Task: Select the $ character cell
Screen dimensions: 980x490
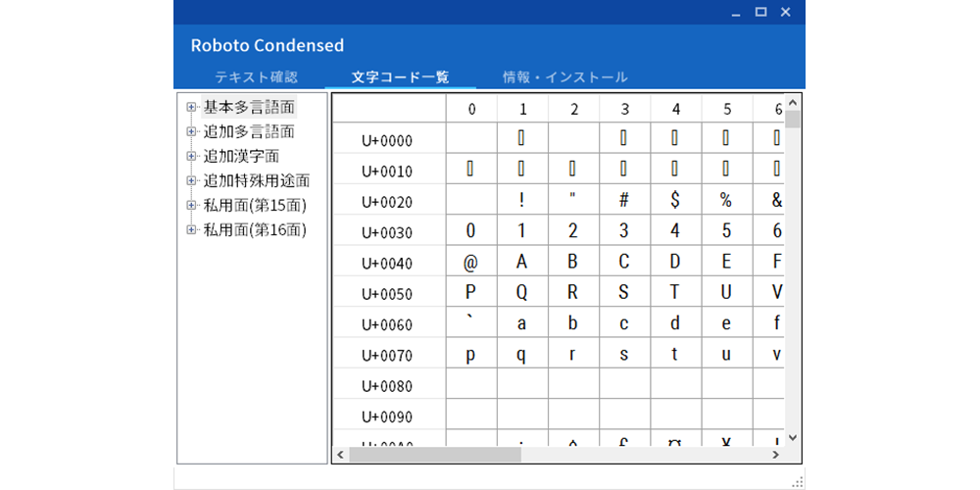Action: pos(675,200)
